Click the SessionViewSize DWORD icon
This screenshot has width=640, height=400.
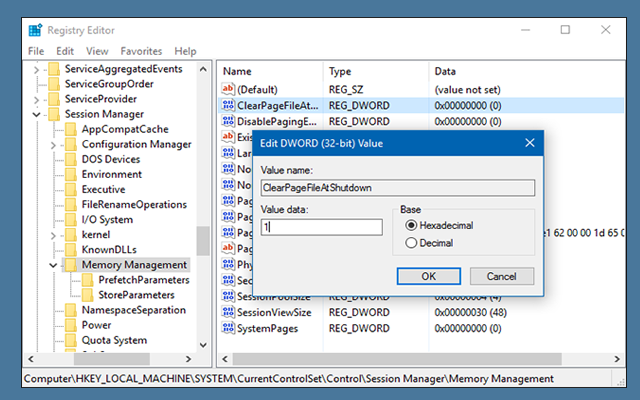[228, 313]
